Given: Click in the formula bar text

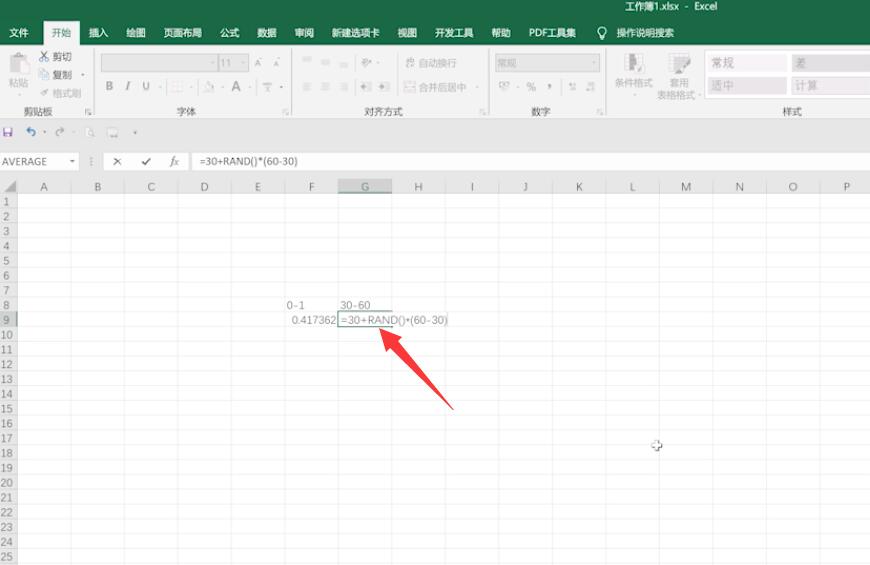Looking at the screenshot, I should 249,162.
